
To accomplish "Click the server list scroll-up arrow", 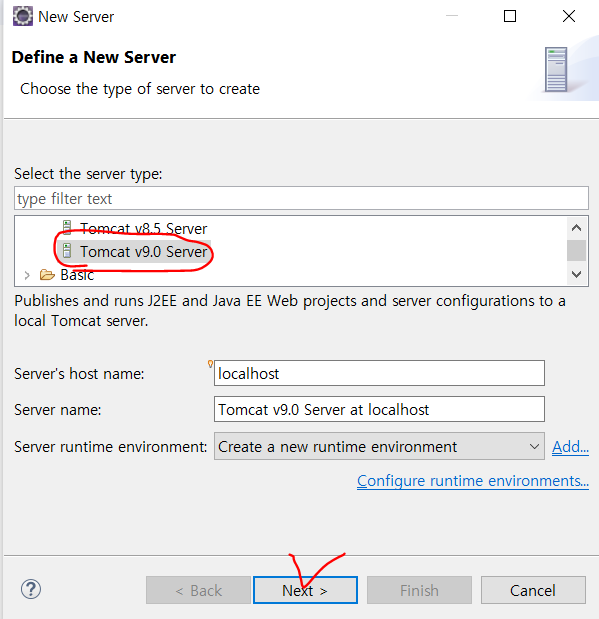I will 576,228.
